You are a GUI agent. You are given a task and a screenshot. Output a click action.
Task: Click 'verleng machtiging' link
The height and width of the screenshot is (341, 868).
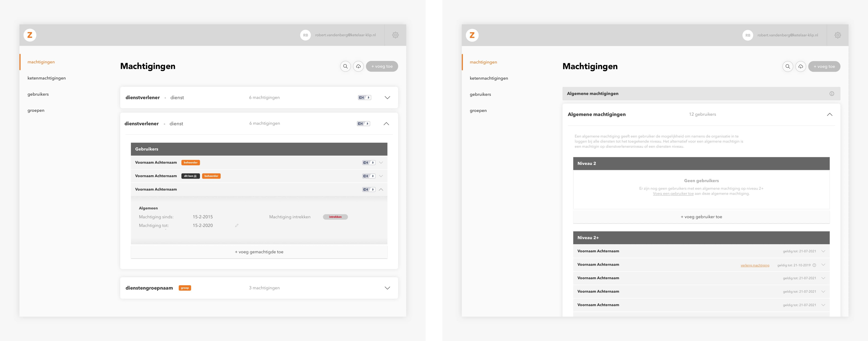point(755,265)
